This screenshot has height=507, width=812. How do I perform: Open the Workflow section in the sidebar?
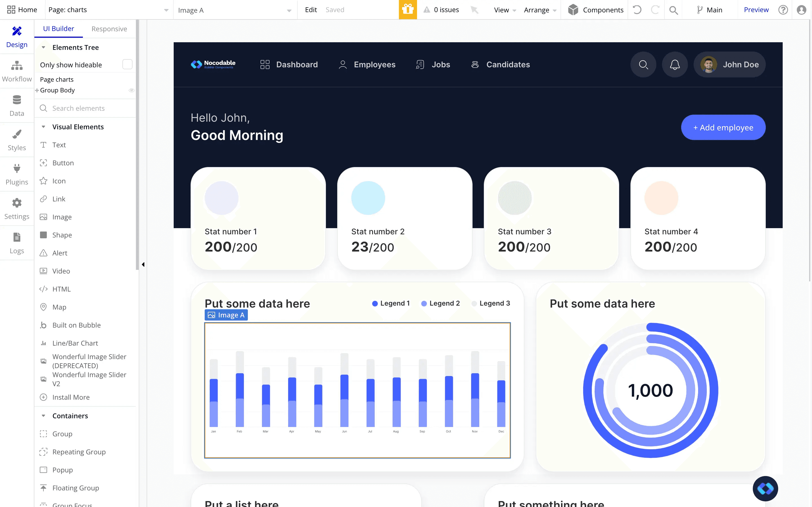(17, 71)
